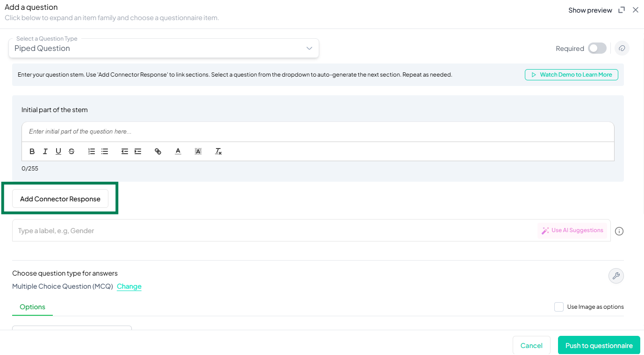This screenshot has width=644, height=355.
Task: Click the Add Connector Response button
Action: [60, 199]
